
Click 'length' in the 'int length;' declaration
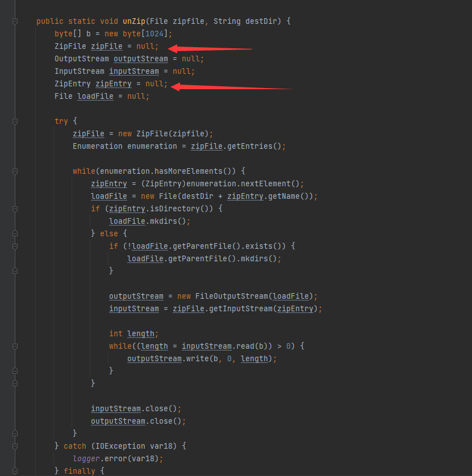[x=140, y=333]
